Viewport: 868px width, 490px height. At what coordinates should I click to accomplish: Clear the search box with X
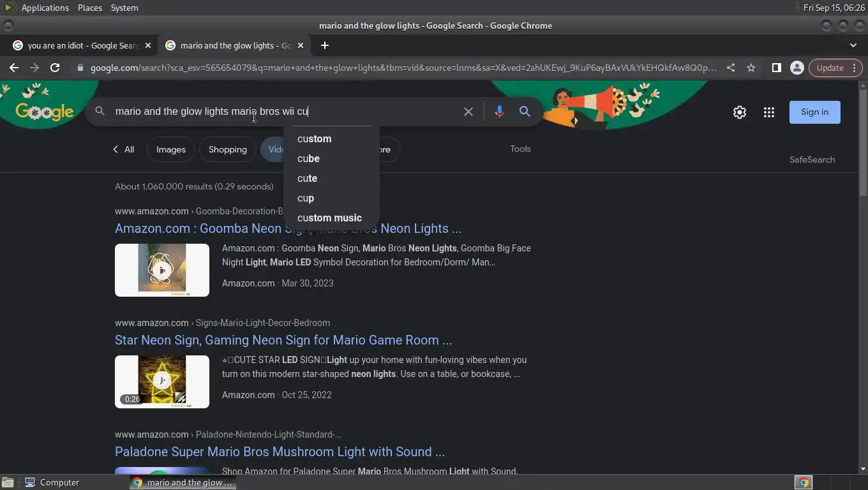(x=468, y=112)
